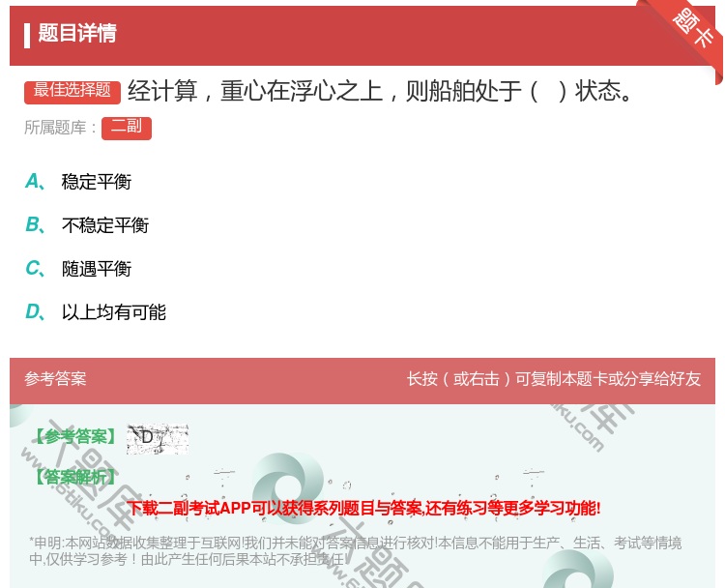
Task: Click the answer image showing D
Action: point(158,438)
